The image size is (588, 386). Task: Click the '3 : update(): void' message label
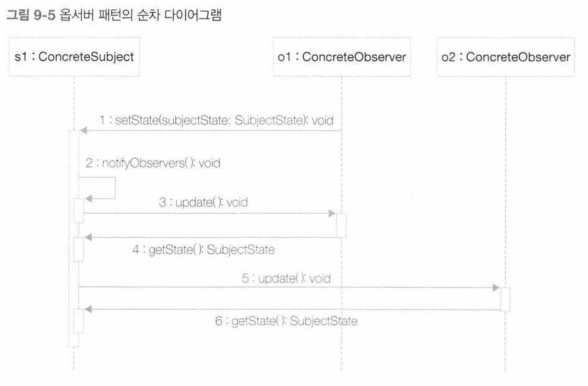click(203, 202)
